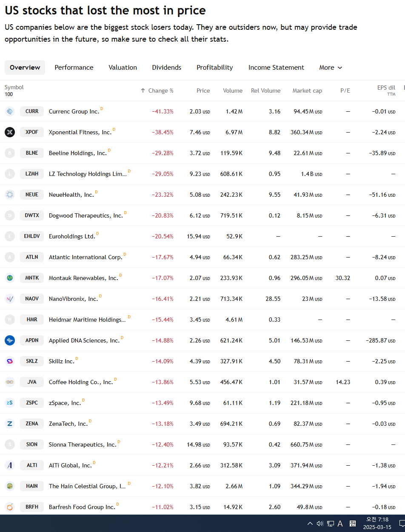Select the Income Statement tab
Image resolution: width=405 pixels, height=532 pixels.
coord(276,68)
